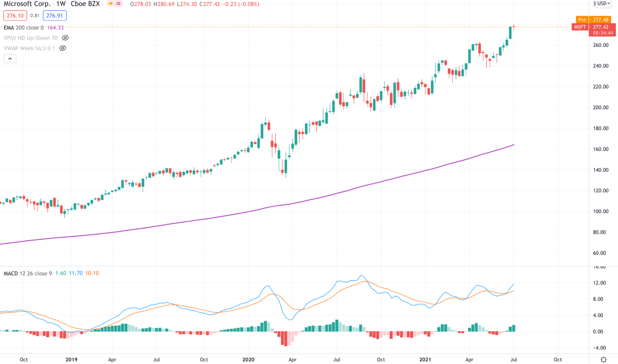The image size is (618, 364).
Task: Click the 140.00 price axis label
Action: (x=601, y=170)
